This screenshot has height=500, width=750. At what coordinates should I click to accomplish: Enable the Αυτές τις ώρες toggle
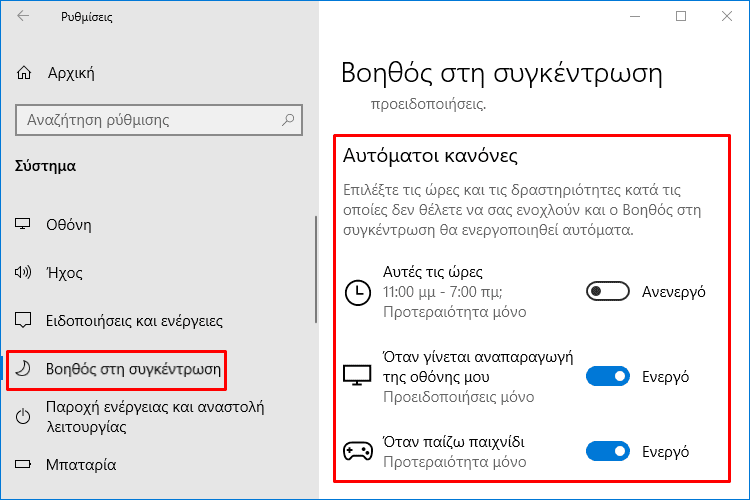click(x=607, y=291)
